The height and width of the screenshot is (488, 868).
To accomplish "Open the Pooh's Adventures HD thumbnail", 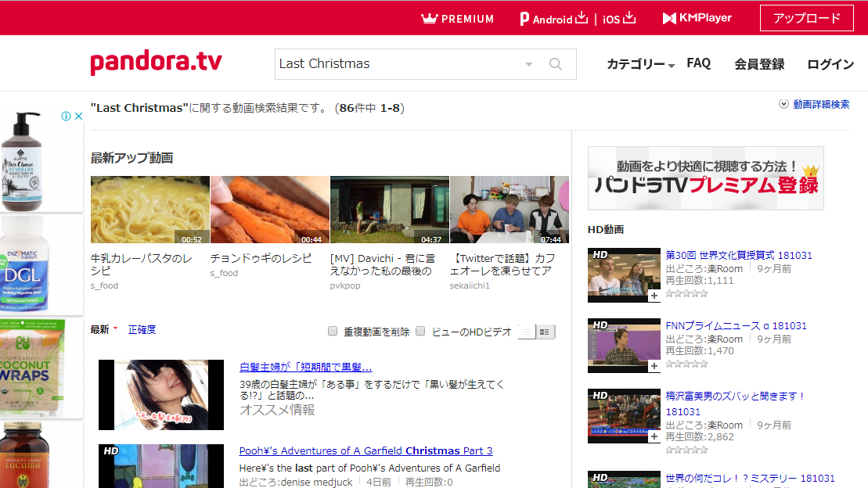I will click(161, 466).
